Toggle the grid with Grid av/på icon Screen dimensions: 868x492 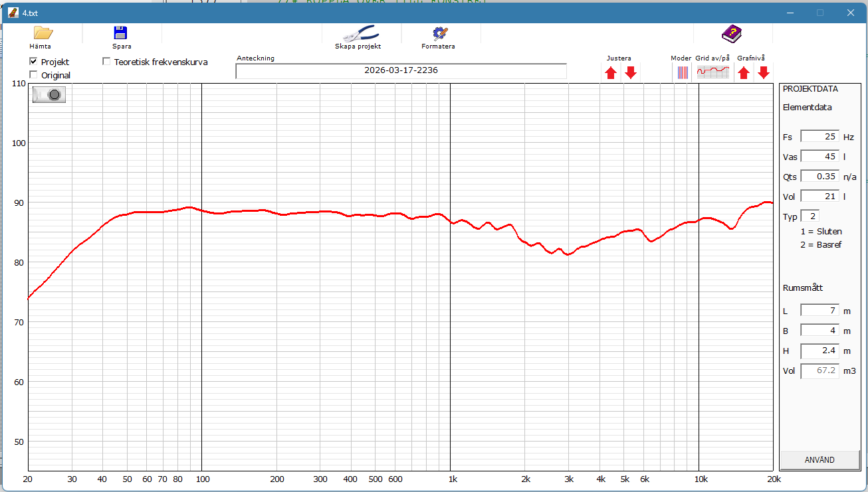pyautogui.click(x=712, y=73)
